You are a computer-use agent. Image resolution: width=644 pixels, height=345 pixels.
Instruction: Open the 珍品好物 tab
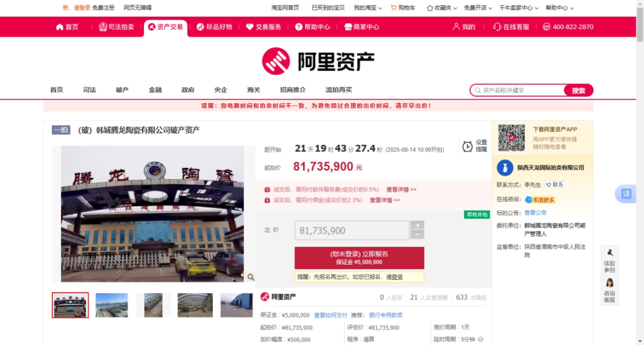click(215, 27)
